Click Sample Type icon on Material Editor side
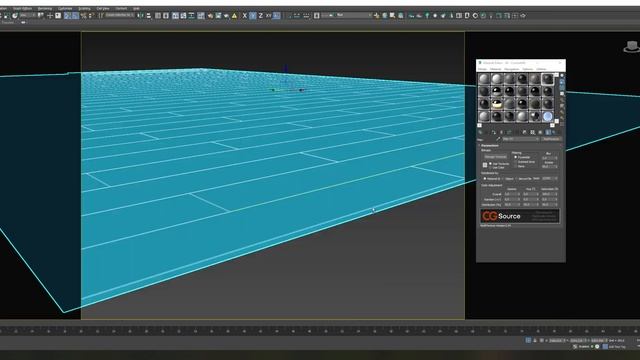640x360 pixels. [x=562, y=76]
